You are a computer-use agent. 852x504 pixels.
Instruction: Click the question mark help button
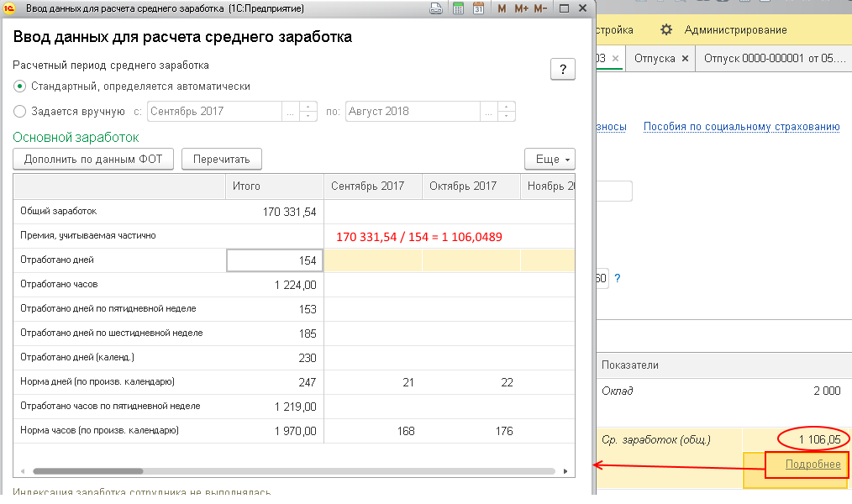(x=563, y=69)
